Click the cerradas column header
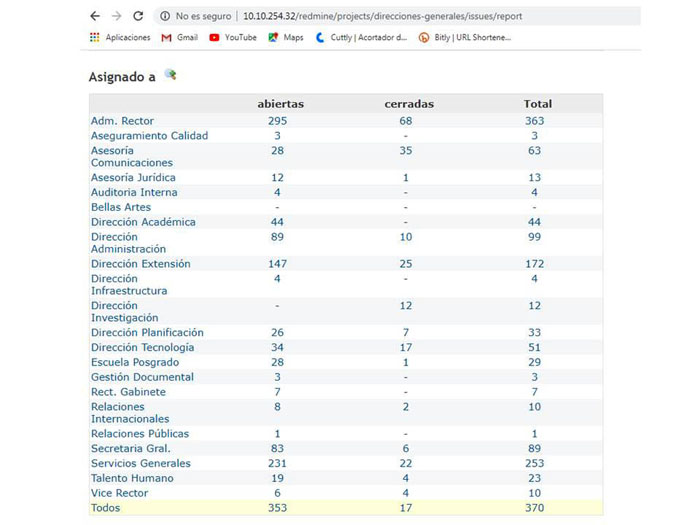This screenshot has width=700, height=525. [x=409, y=104]
